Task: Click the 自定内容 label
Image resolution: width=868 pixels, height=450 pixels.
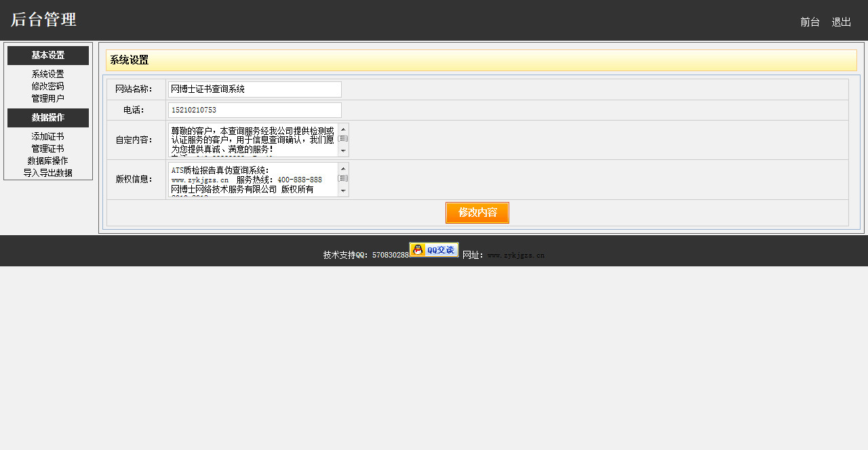Action: 134,140
